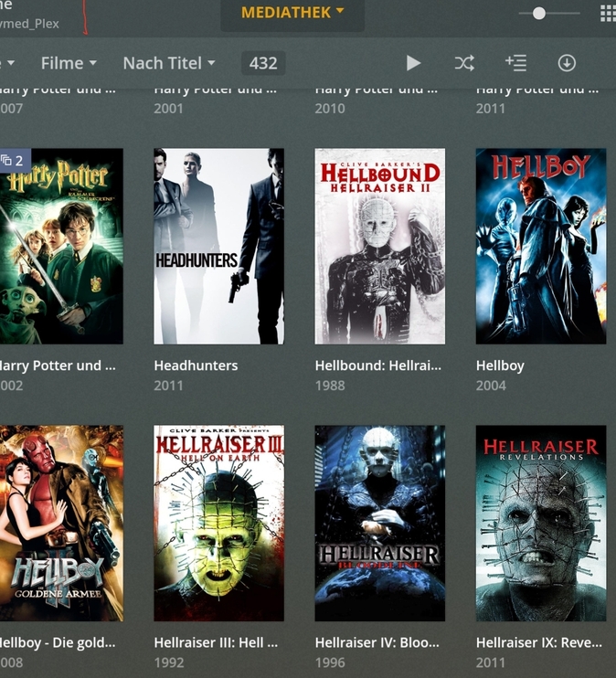The height and width of the screenshot is (678, 616).
Task: Click the multi-version badge showing 2
Action: [x=16, y=161]
